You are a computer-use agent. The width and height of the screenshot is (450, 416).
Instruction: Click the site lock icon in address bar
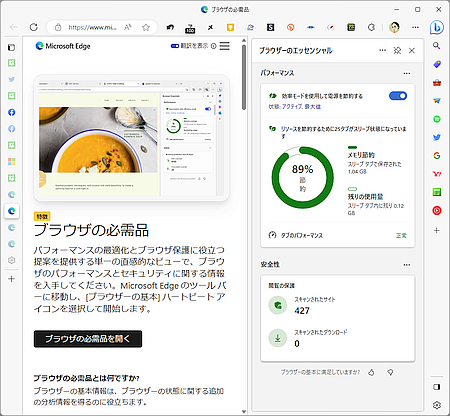58,27
